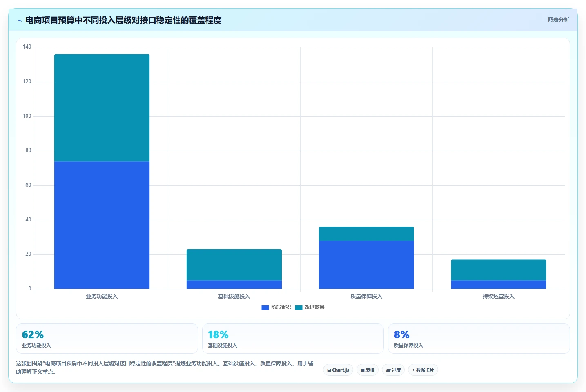
Task: Select the 62% 业务功能投入 stat card
Action: pyautogui.click(x=107, y=339)
